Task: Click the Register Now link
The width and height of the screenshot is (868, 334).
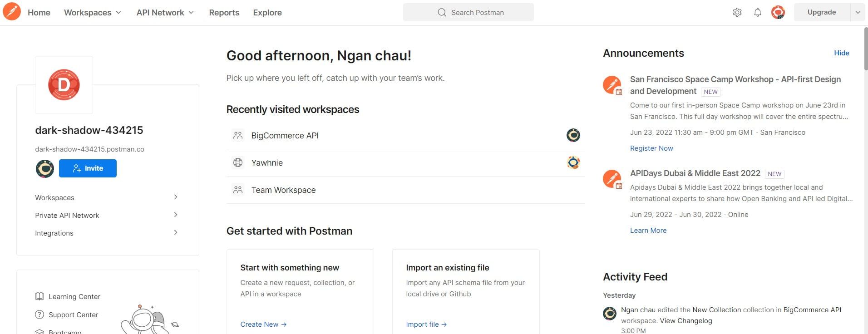Action: tap(651, 148)
